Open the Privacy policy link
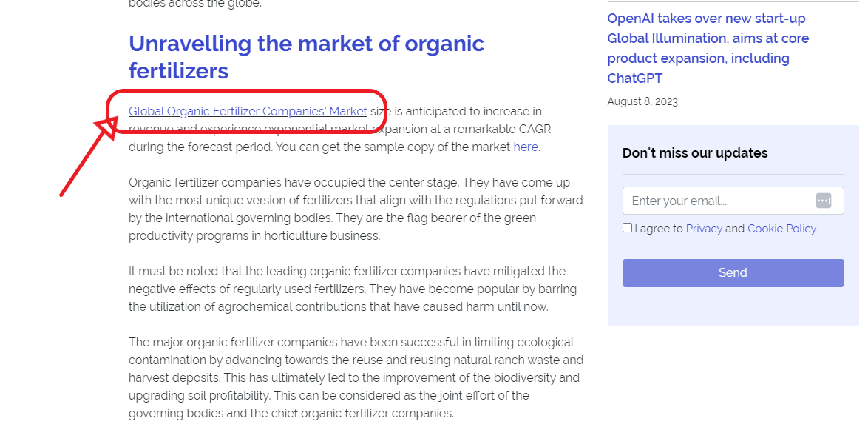 (x=704, y=228)
